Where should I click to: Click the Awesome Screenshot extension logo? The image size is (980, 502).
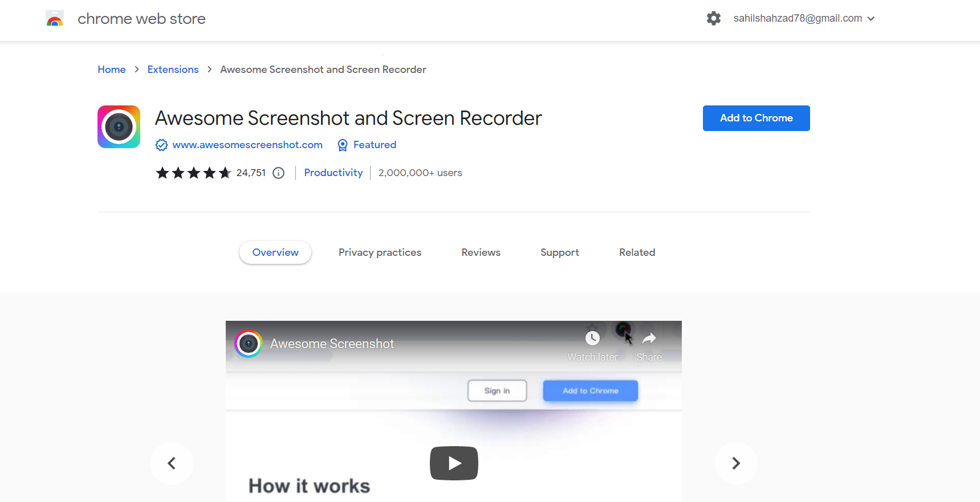click(x=119, y=126)
